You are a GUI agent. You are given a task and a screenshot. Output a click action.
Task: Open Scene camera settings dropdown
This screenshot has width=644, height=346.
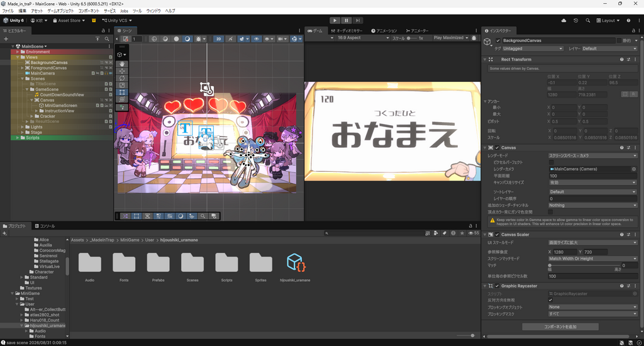282,39
